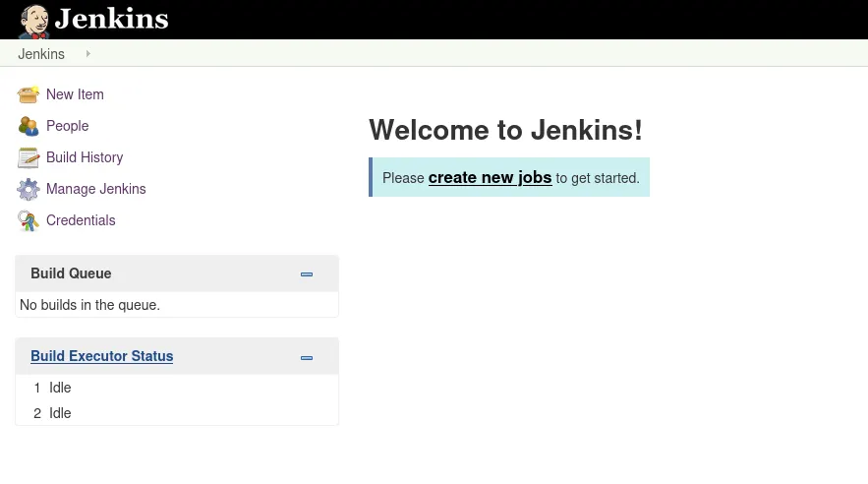Click the Welcome to Jenkins! heading

[x=505, y=130]
